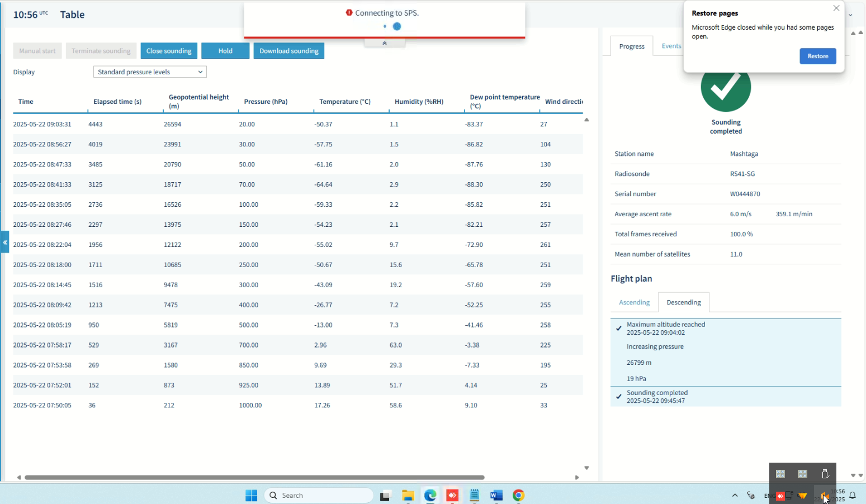
Task: Select the Ascending flight plan tab
Action: [x=635, y=302]
